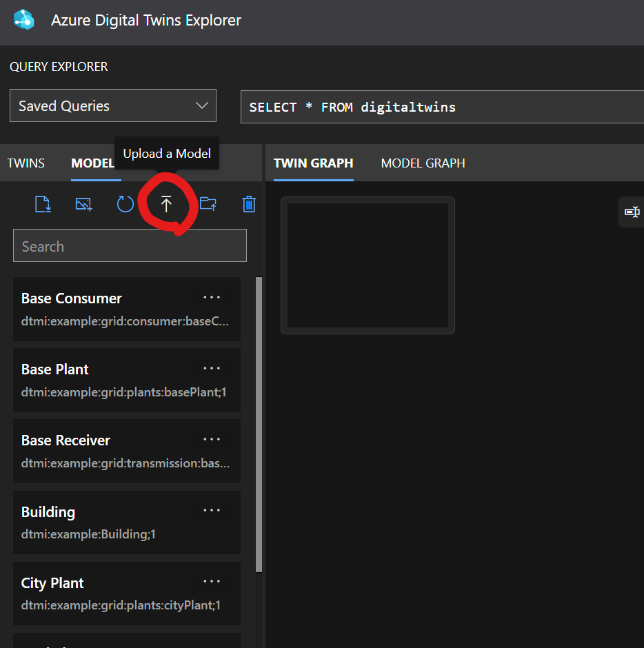Image resolution: width=644 pixels, height=648 pixels.
Task: Select the City Plant model name
Action: click(52, 583)
